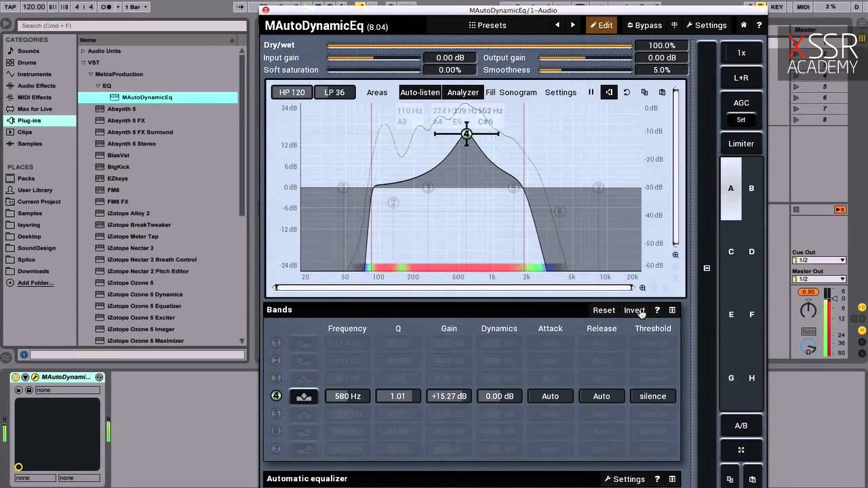Unfold device with triangle on MAutoDynamicEq title
This screenshot has width=868, height=488.
coord(25,377)
